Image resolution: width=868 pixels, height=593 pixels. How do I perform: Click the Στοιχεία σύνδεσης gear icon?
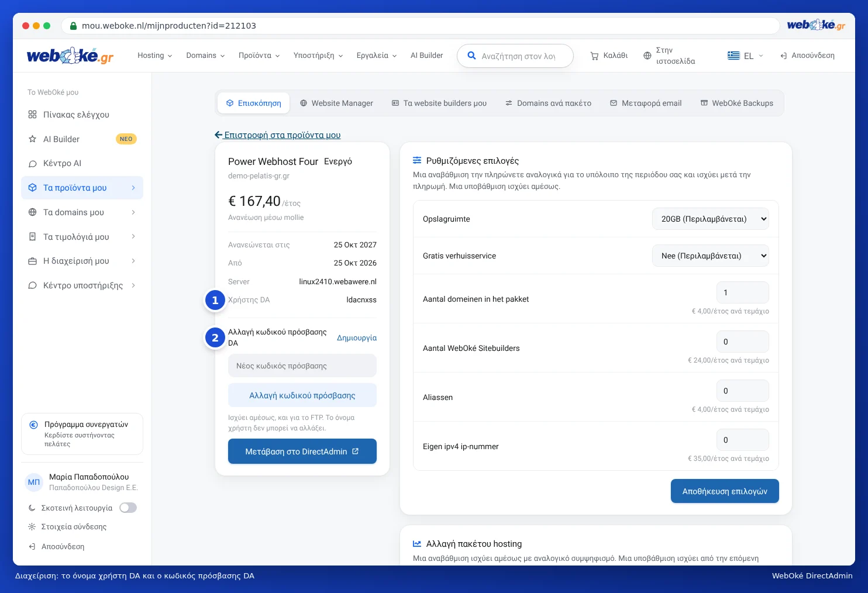[x=32, y=527]
